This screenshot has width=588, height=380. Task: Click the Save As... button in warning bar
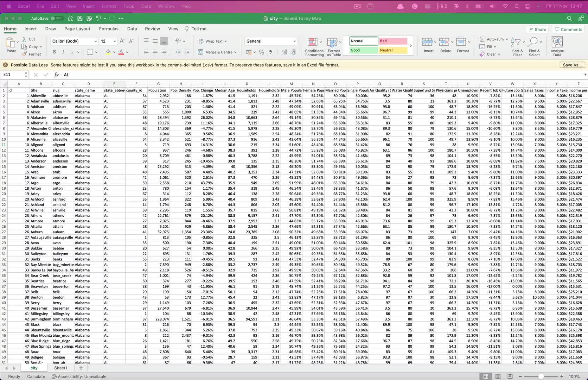tap(572, 65)
